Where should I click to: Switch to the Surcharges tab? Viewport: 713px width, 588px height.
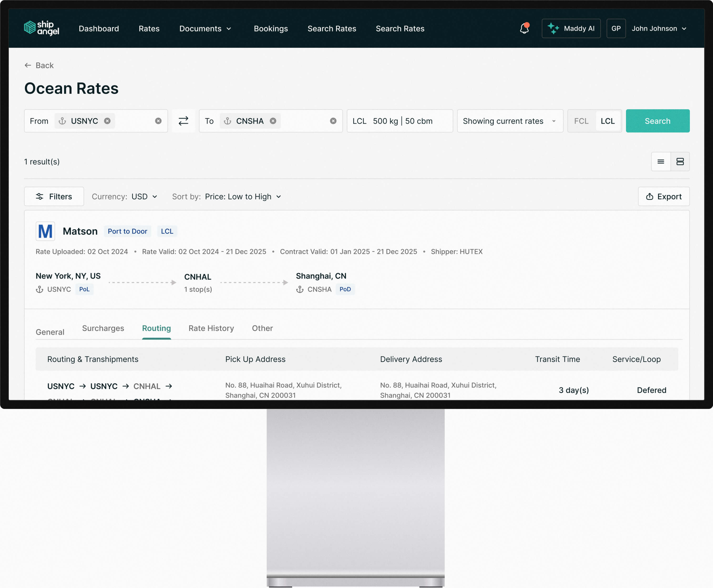103,328
